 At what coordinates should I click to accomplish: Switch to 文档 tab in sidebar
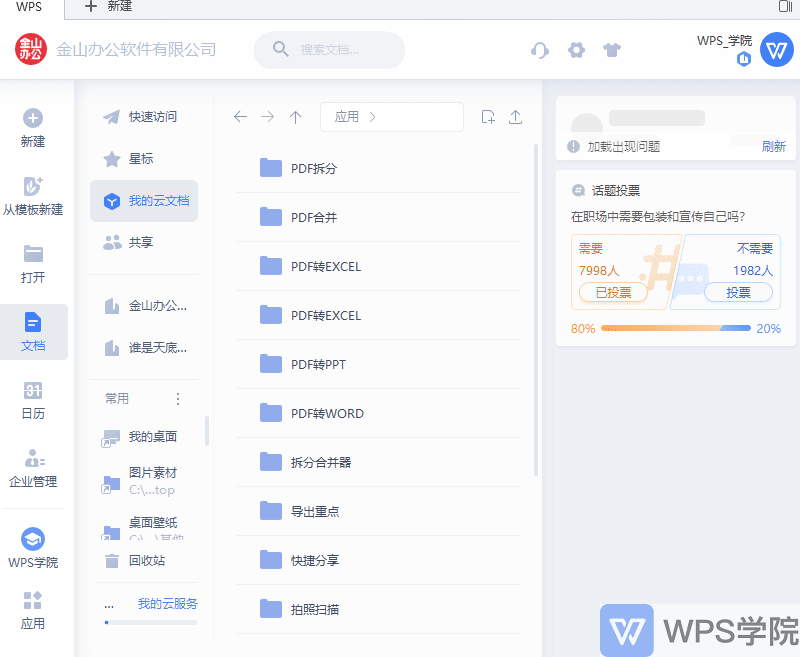33,332
